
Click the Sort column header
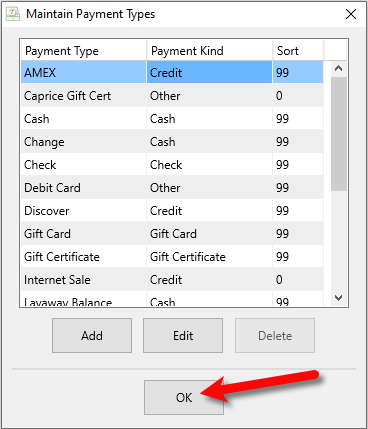click(298, 51)
